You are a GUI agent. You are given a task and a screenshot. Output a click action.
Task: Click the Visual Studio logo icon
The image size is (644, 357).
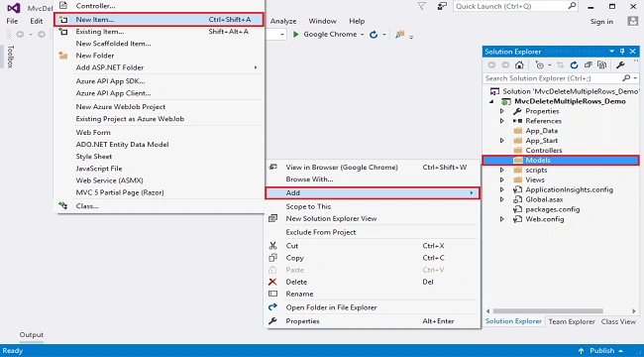coord(14,7)
